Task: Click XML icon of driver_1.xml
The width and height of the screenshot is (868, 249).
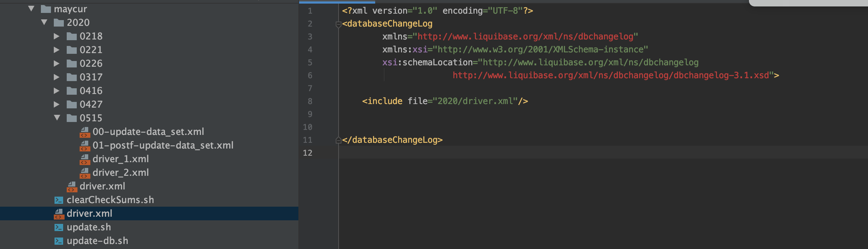Action: (85, 159)
